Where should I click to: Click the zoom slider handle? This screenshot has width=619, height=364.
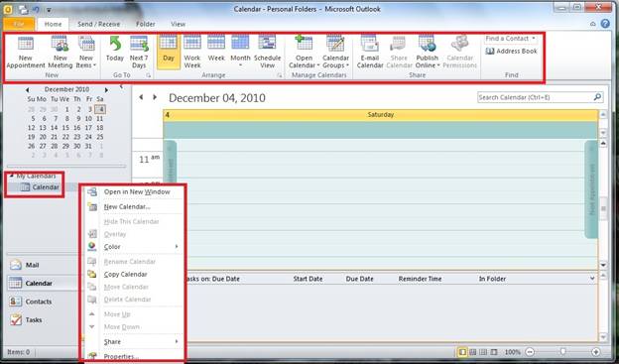[x=562, y=351]
